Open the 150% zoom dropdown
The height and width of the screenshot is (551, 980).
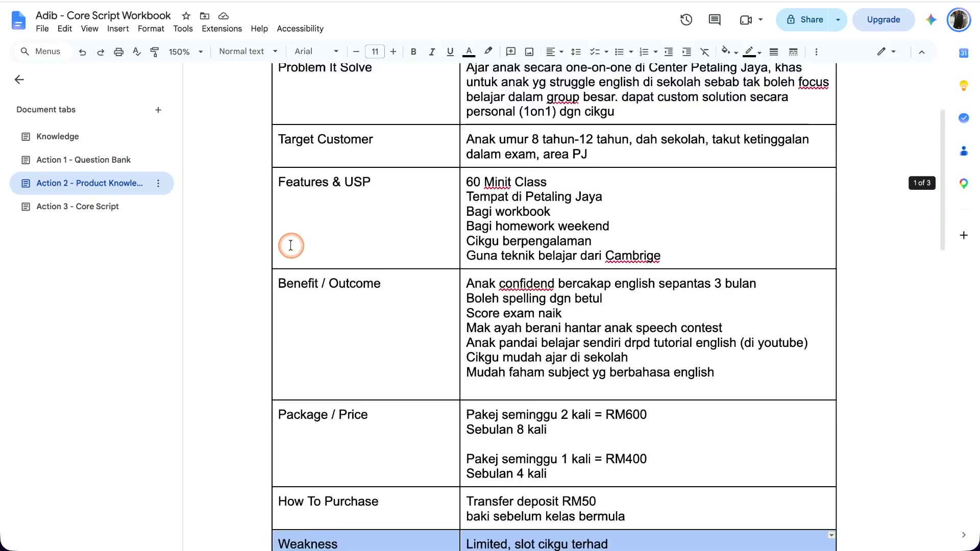186,52
